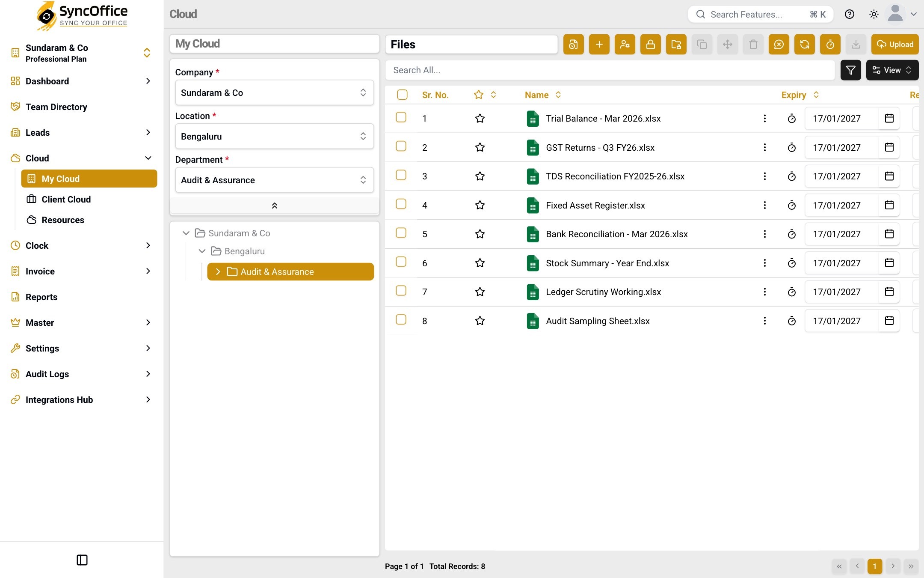Open calendar picker for Bank Reconciliation expiry
This screenshot has width=924, height=578.
(x=889, y=234)
